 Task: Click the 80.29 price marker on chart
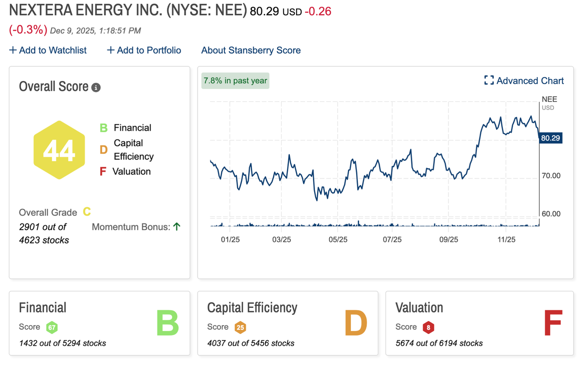550,138
